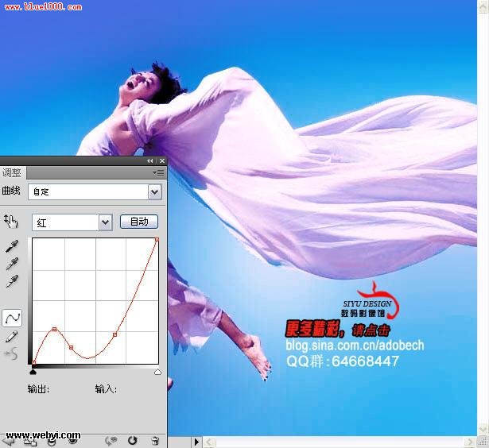Screen dimensions: 489x448
Task: Pick the set white point eyedropper
Action: (x=12, y=281)
